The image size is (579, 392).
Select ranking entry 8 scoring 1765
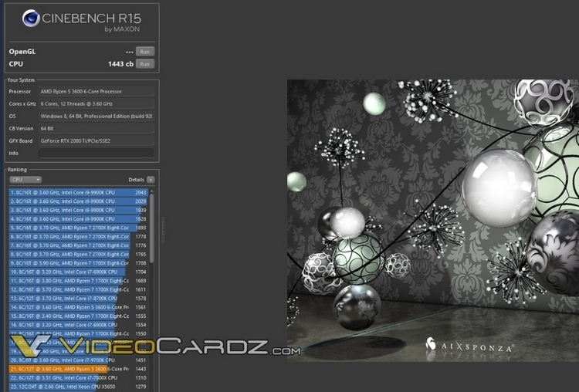[78, 255]
